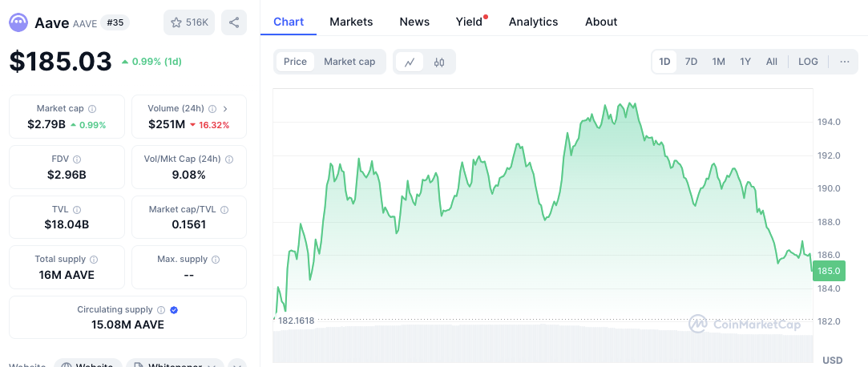Switch to candlestick chart icon

pos(439,62)
